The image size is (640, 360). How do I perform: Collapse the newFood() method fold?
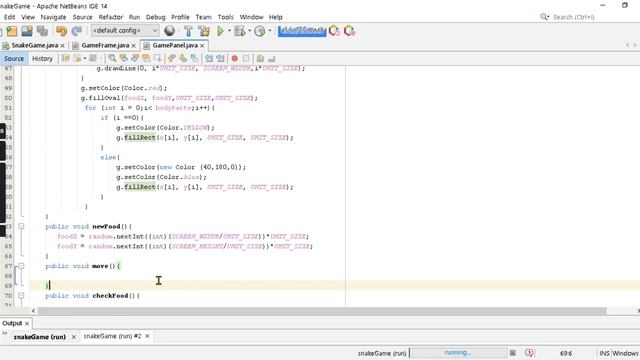tap(21, 226)
